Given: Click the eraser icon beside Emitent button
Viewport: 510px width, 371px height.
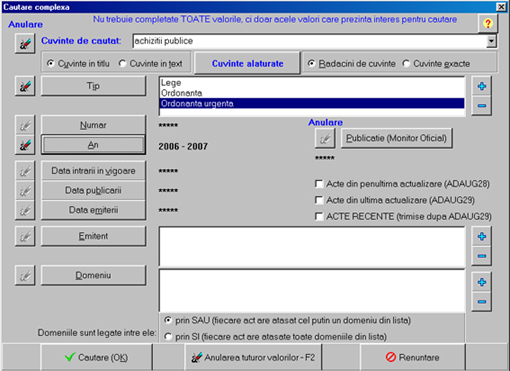Looking at the screenshot, I should [25, 236].
